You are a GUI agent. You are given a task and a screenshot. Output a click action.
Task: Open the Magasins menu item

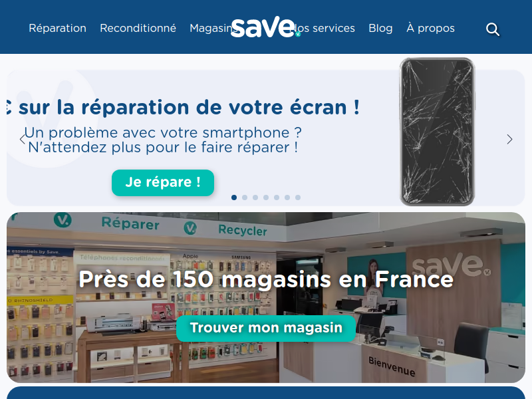point(212,28)
